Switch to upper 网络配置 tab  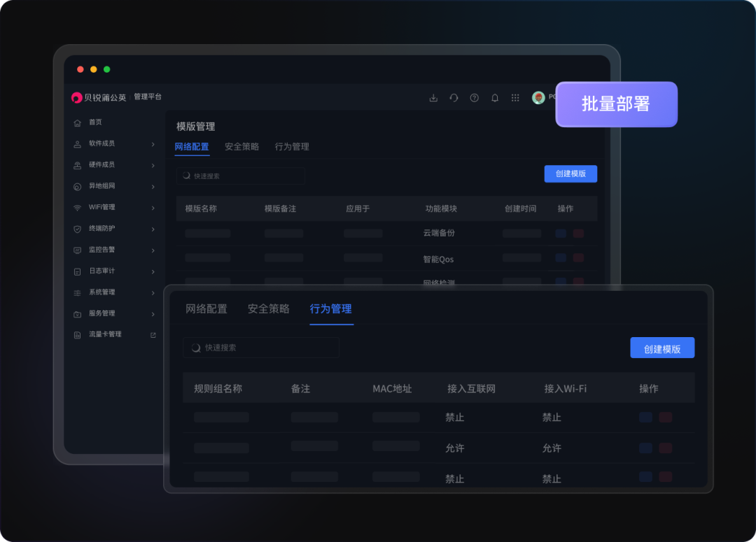(x=192, y=146)
